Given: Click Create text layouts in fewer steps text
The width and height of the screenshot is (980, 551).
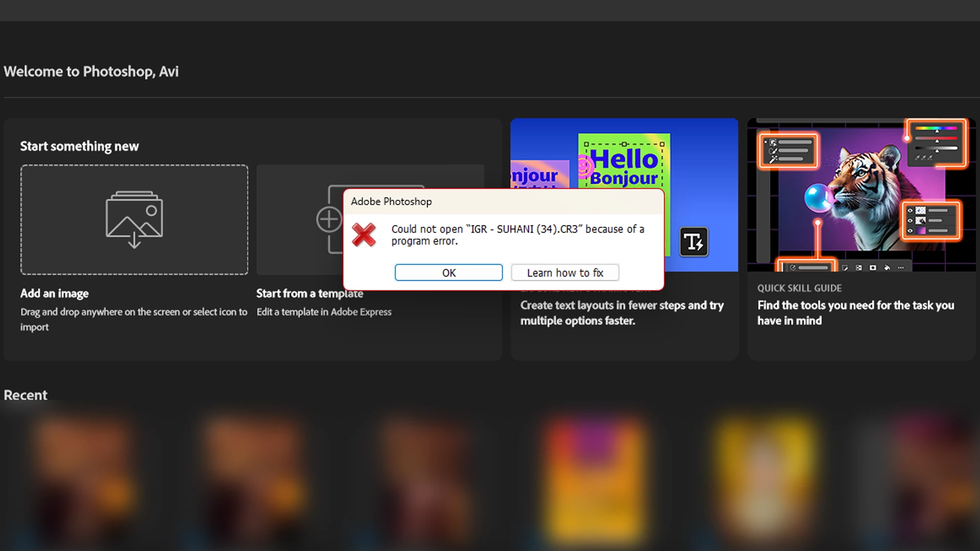Looking at the screenshot, I should pyautogui.click(x=622, y=313).
